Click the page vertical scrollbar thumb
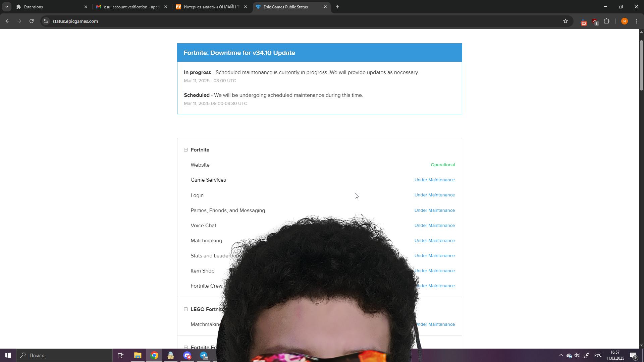This screenshot has width=644, height=362. pos(641,65)
